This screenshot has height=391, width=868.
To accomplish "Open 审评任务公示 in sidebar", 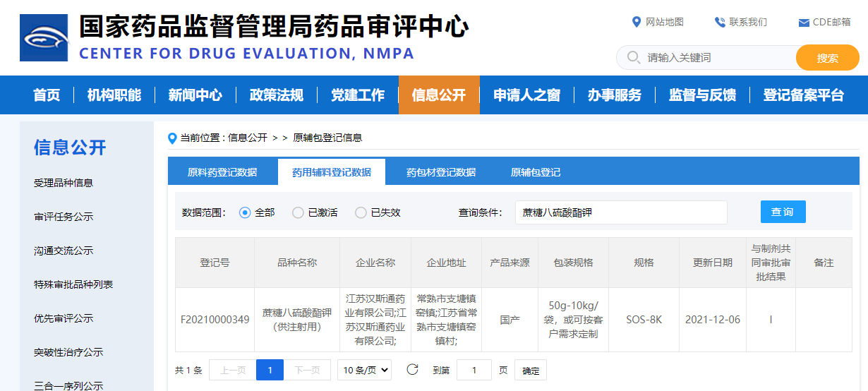I will [64, 217].
